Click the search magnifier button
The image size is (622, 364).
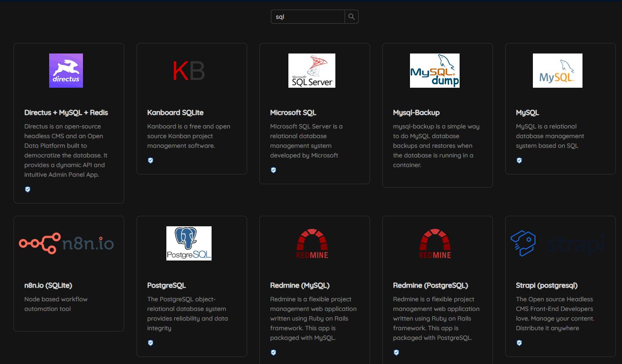(x=351, y=17)
